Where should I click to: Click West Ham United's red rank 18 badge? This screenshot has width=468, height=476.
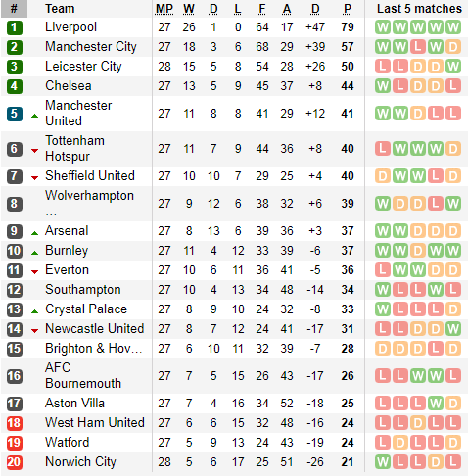pyautogui.click(x=15, y=423)
